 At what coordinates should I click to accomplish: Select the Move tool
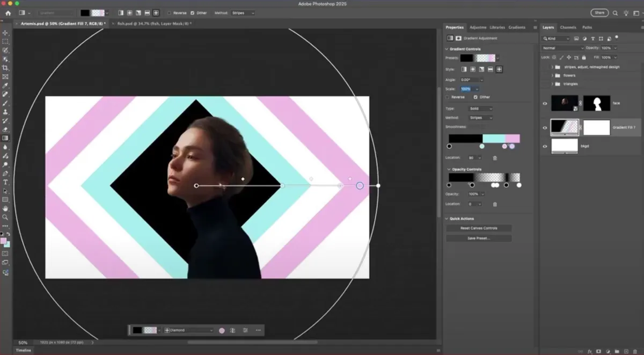6,33
